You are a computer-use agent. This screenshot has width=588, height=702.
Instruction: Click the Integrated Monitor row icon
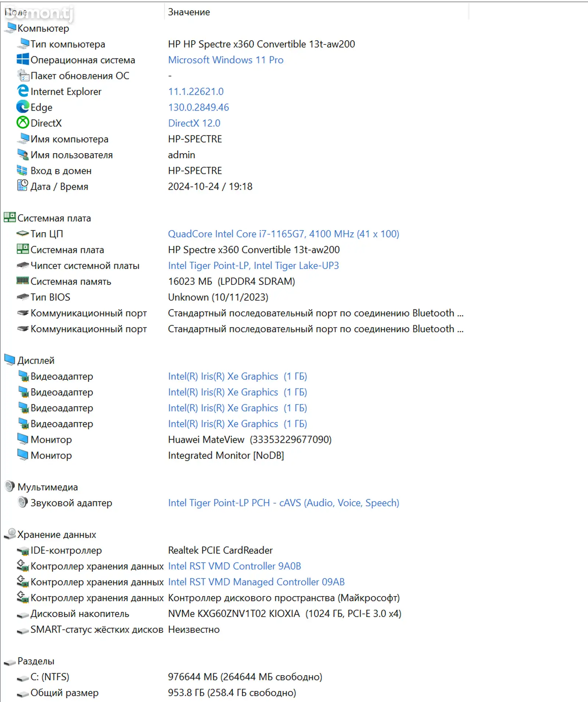23,455
